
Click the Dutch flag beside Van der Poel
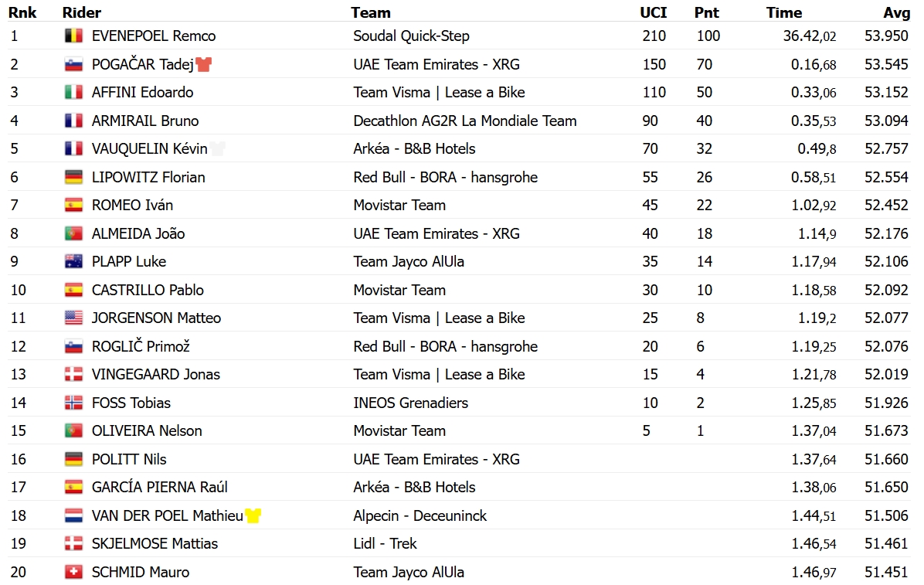coord(73,515)
